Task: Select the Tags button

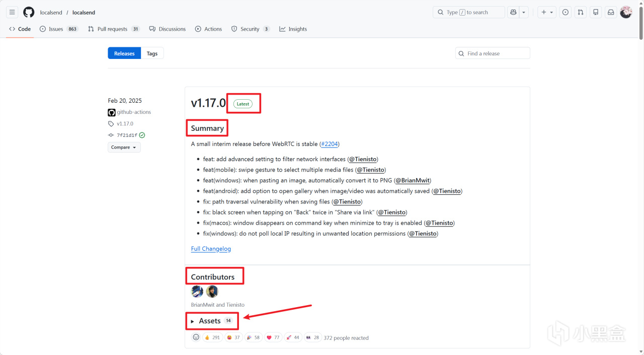Action: coord(152,53)
